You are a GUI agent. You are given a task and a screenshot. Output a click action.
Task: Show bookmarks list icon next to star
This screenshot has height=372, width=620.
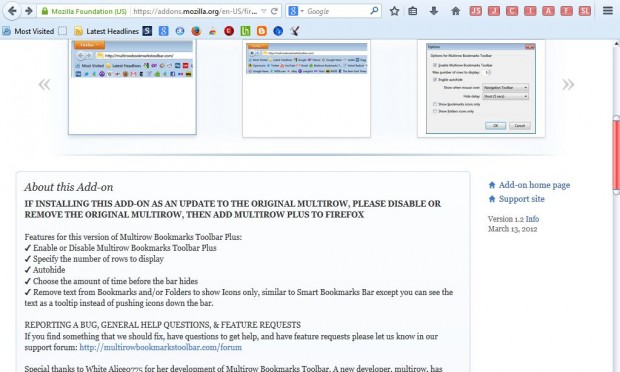coord(413,11)
